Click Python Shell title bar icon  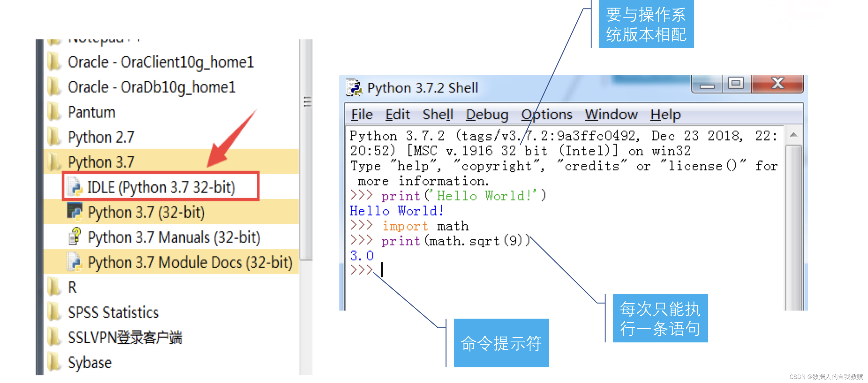pos(354,88)
